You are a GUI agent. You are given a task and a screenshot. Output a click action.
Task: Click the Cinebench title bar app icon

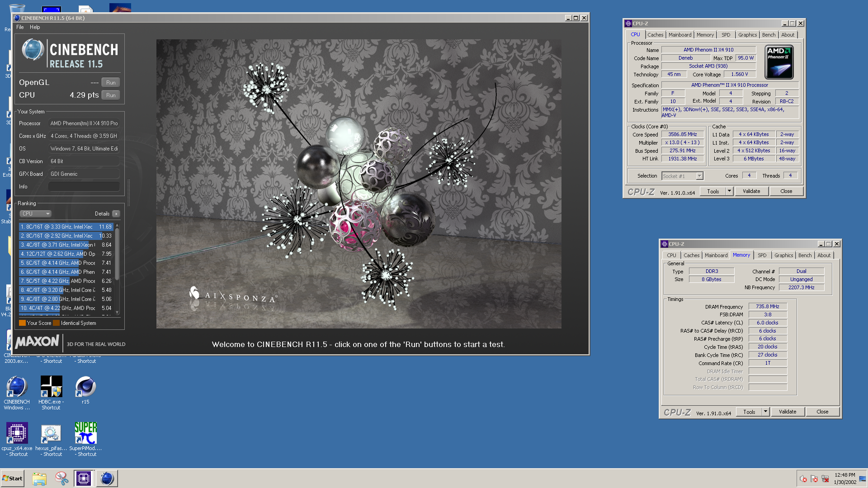coord(17,18)
